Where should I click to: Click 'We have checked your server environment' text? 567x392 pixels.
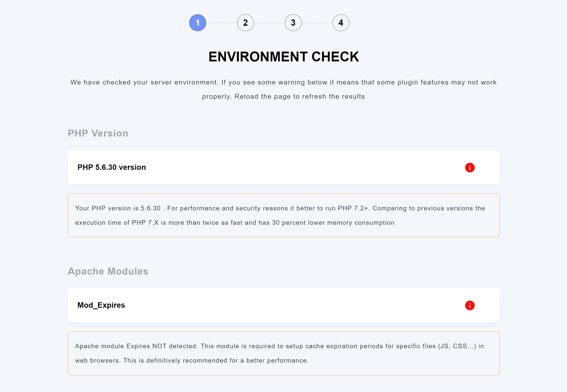coord(144,82)
